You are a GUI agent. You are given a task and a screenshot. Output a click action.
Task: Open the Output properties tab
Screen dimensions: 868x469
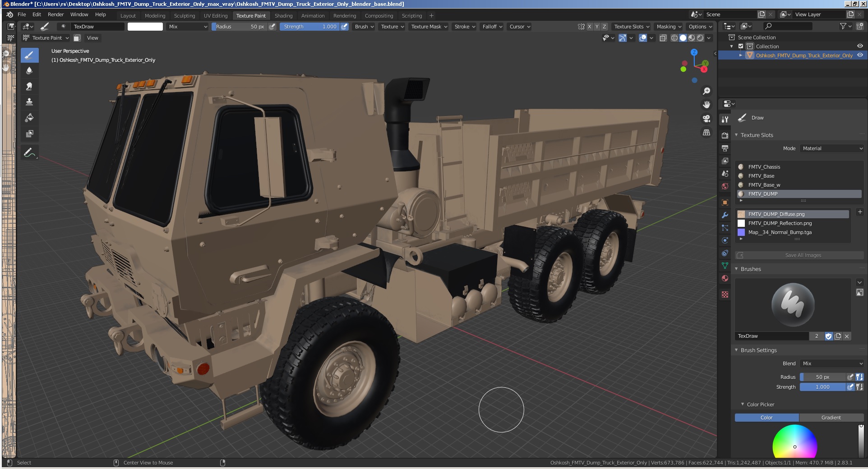tap(725, 148)
